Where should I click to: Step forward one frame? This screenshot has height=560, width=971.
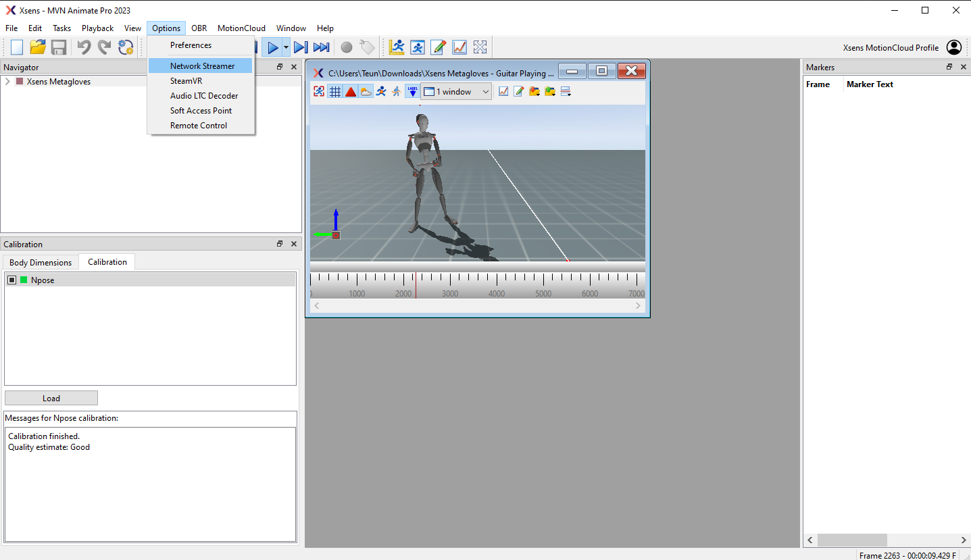tap(301, 47)
